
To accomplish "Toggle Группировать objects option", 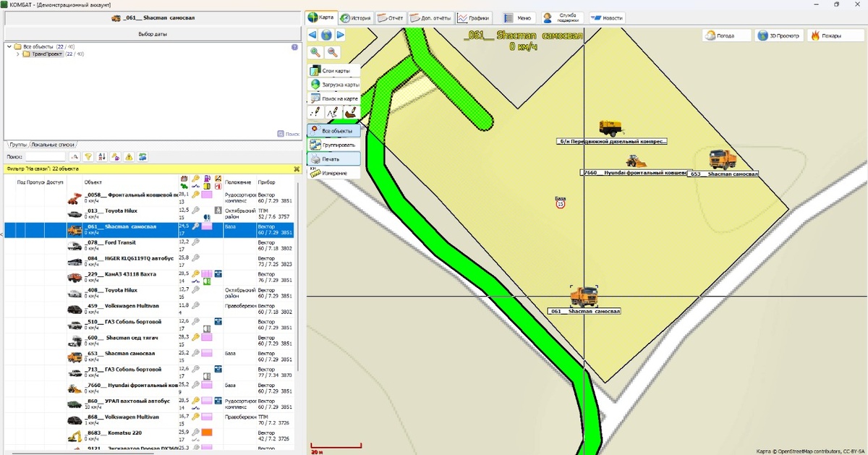I will pos(333,144).
